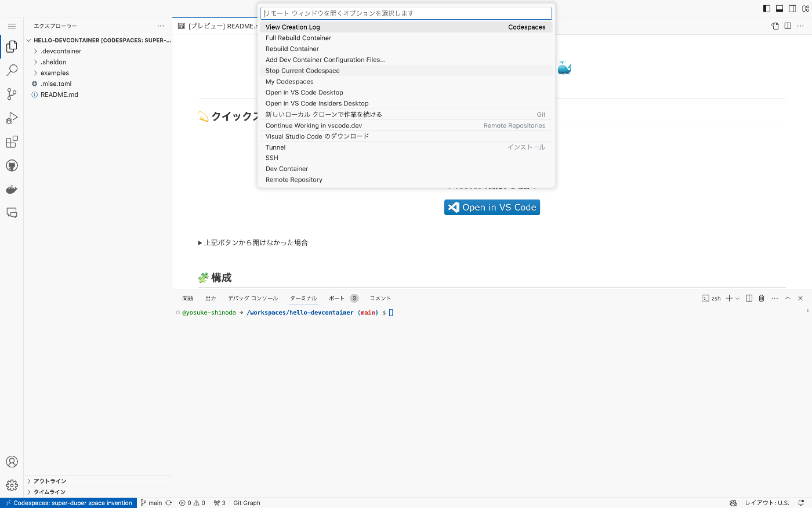Open the terminal panel's three-dot actions menu

pos(774,298)
